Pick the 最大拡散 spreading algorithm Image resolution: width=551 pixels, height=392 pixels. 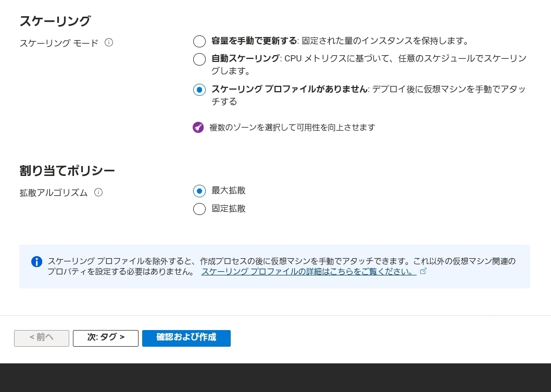click(199, 191)
